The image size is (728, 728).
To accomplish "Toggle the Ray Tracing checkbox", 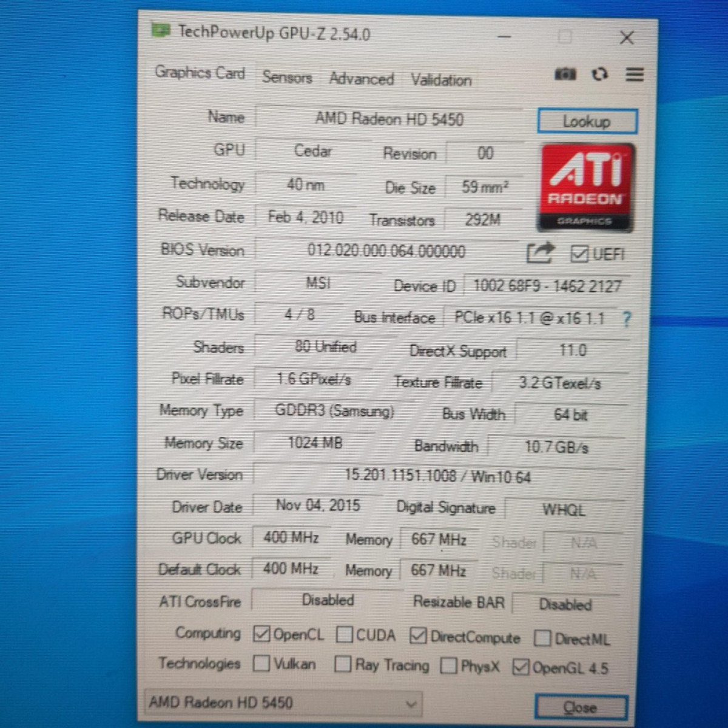I will click(x=343, y=664).
